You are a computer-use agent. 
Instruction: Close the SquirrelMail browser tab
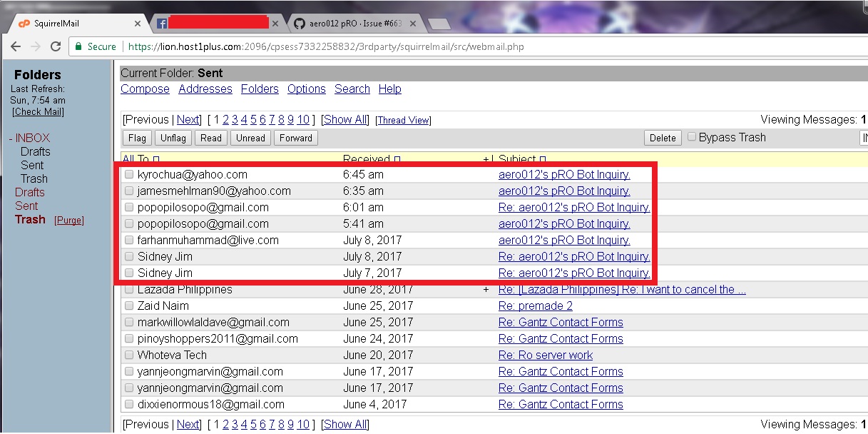click(x=138, y=24)
